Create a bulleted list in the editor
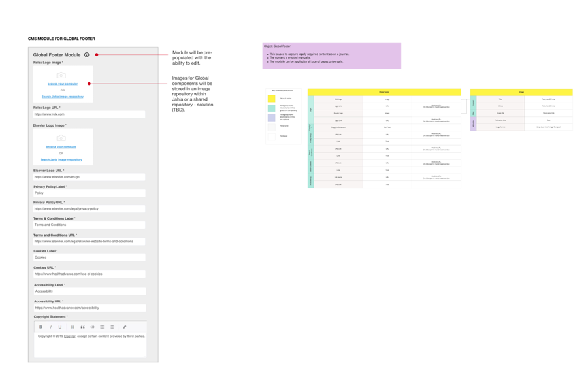588x392 pixels. [102, 327]
